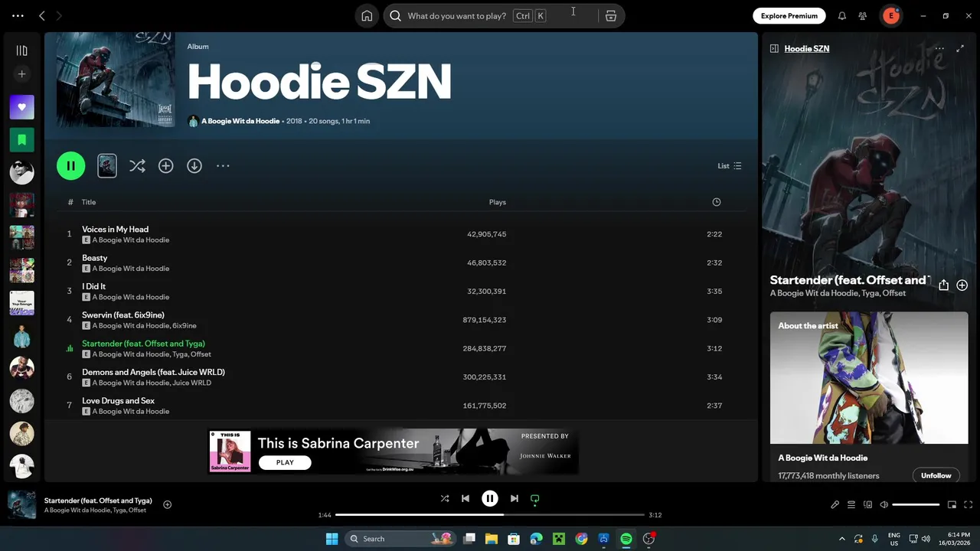
Task: Collapse Your Library sidebar icon
Action: point(21,51)
